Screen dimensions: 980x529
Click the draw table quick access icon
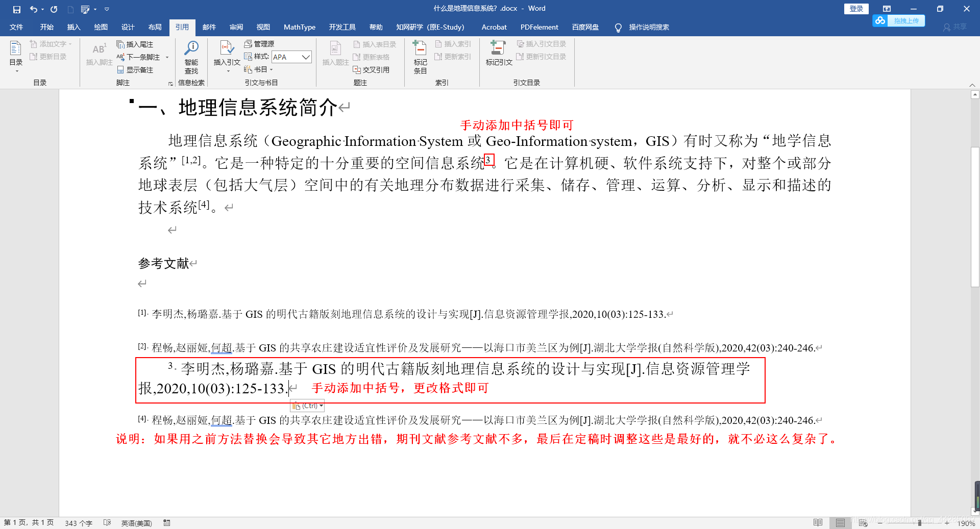[x=85, y=9]
